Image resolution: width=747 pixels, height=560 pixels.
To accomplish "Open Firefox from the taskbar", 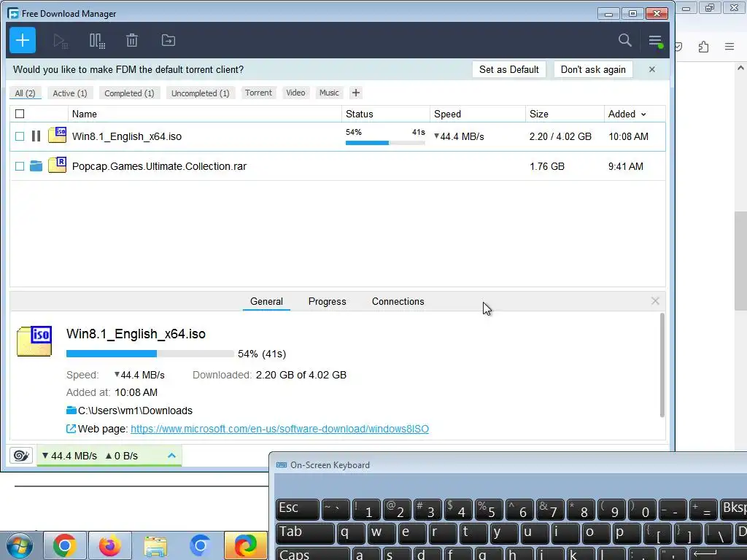I will coord(109,545).
